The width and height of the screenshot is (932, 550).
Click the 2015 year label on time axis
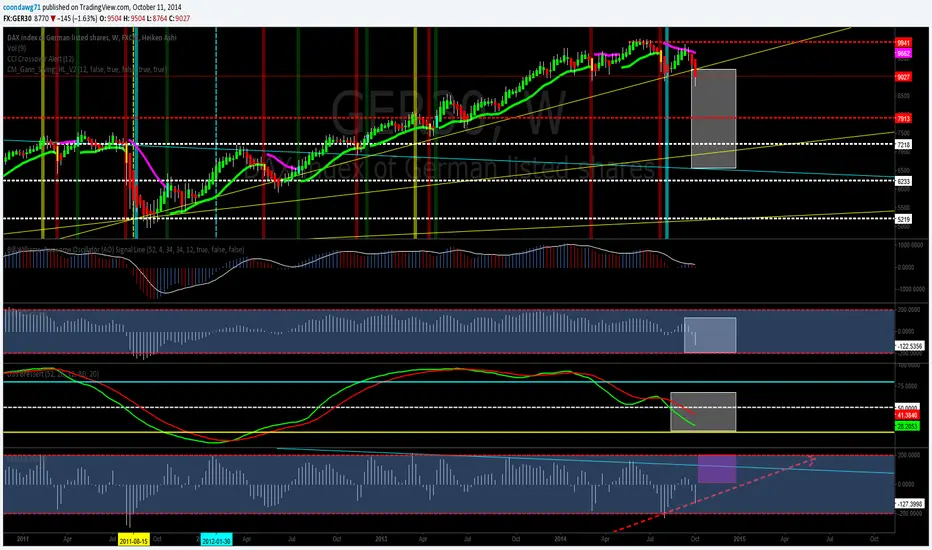[x=739, y=539]
